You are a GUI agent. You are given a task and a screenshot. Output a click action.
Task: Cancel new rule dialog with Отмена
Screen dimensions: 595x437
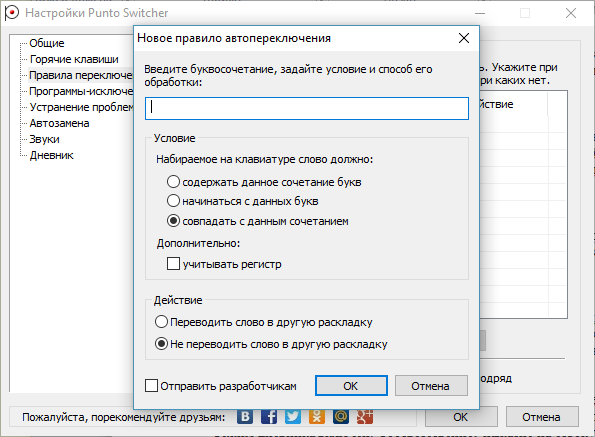(x=431, y=386)
